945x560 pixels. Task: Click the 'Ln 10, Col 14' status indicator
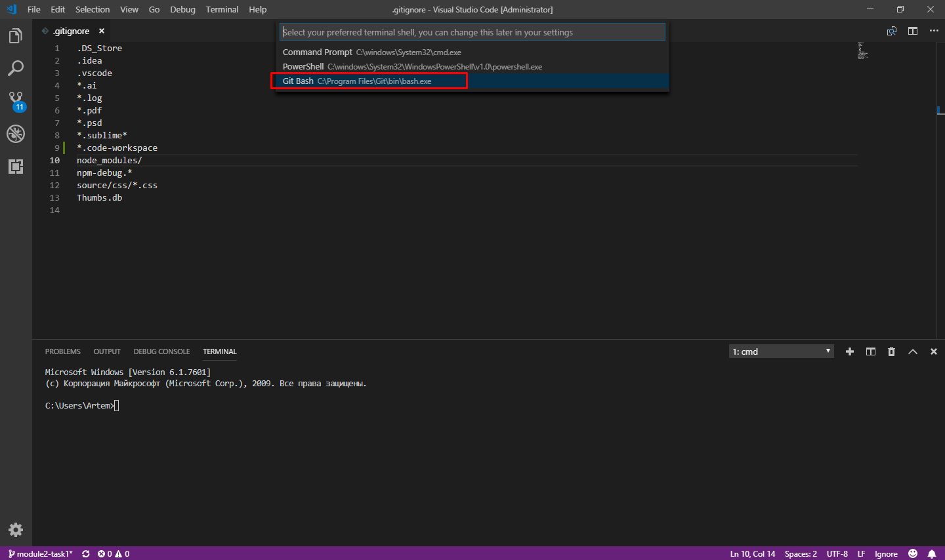tap(753, 554)
